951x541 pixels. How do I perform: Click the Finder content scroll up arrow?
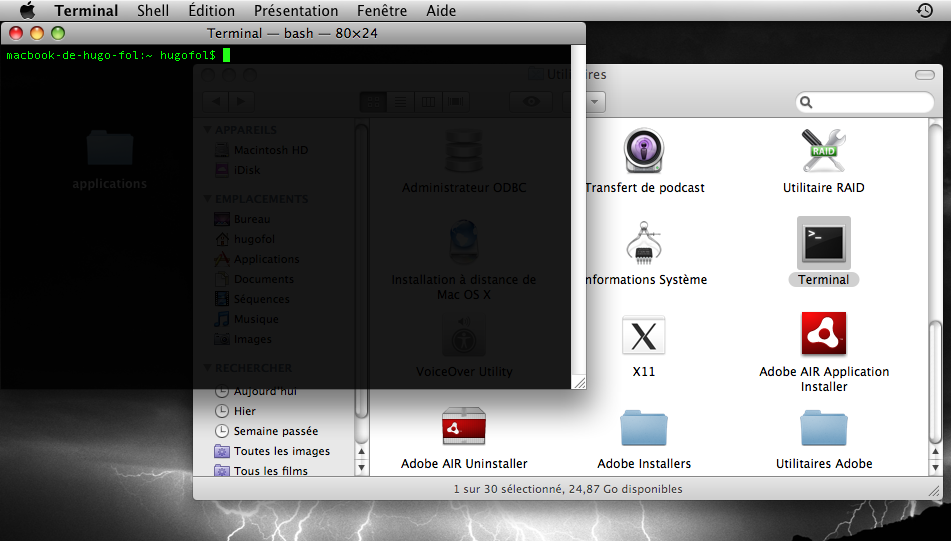pos(935,452)
